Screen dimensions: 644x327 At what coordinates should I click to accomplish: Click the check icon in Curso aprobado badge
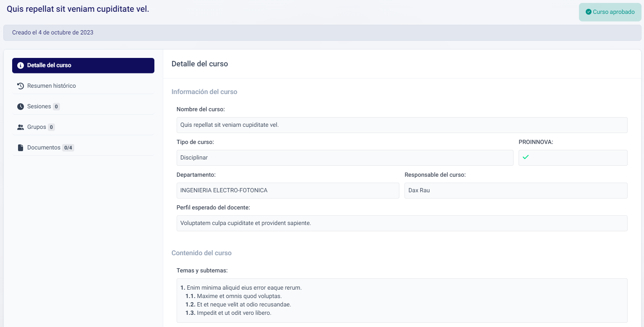click(x=589, y=12)
